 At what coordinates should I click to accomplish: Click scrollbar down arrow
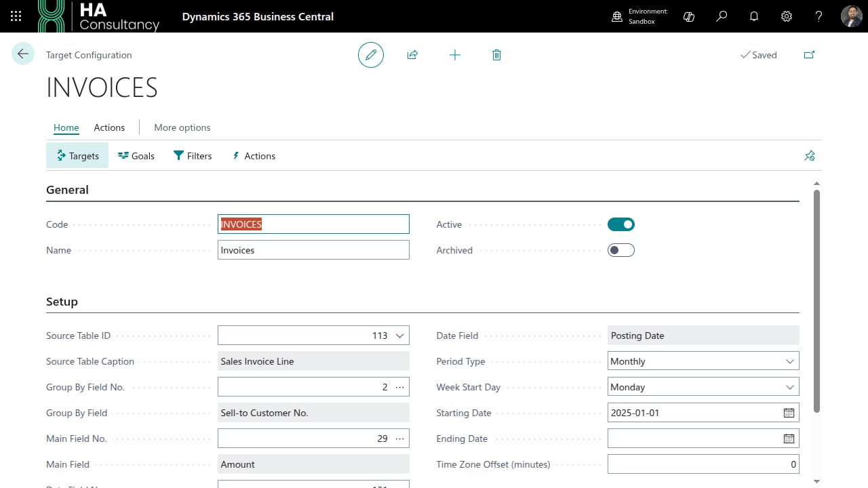coord(816,481)
